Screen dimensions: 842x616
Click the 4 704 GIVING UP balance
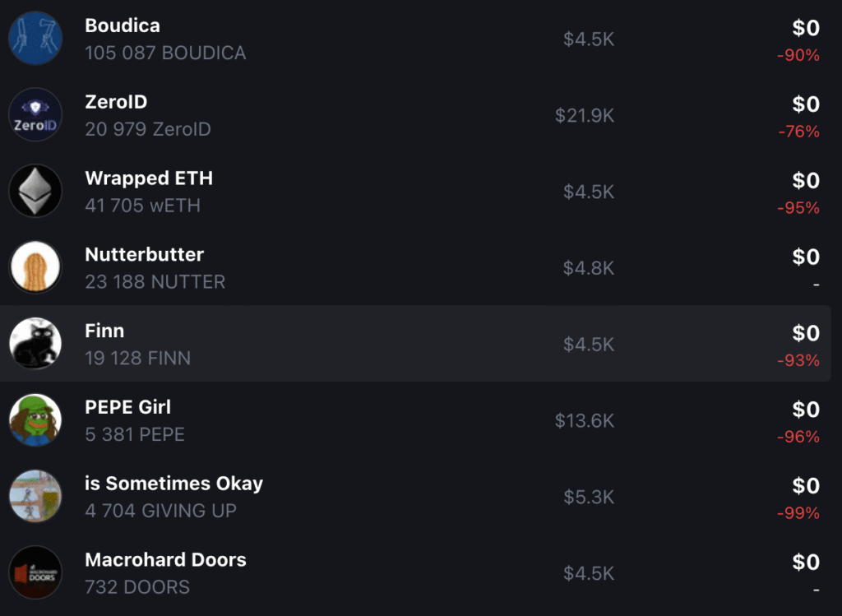pyautogui.click(x=160, y=511)
